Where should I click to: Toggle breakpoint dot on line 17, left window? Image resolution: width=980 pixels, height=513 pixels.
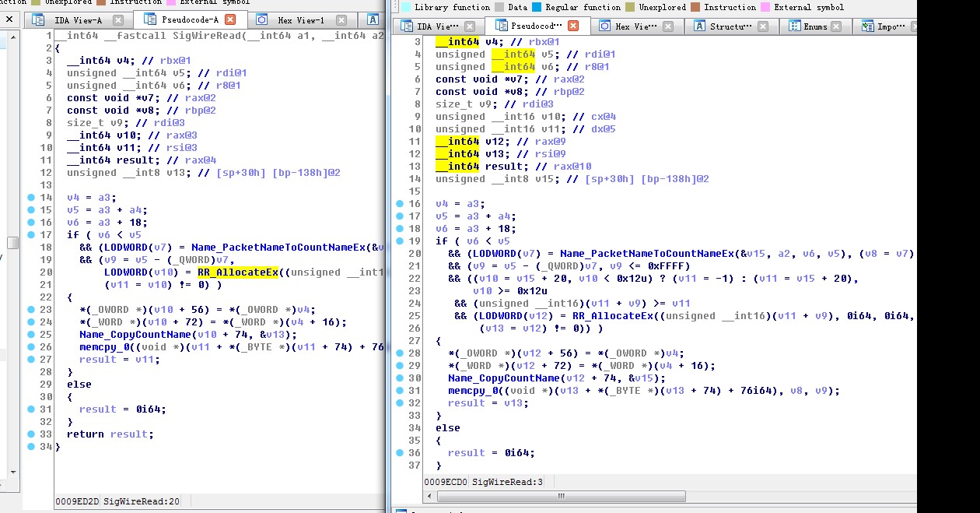31,235
